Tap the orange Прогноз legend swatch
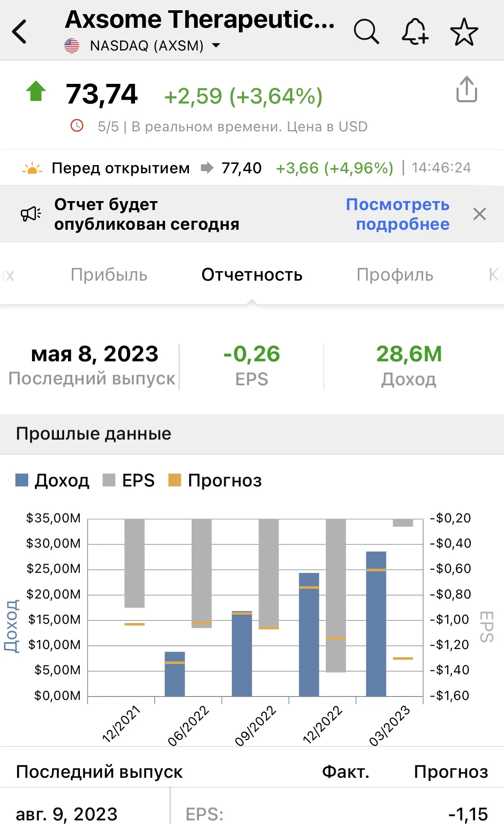The height and width of the screenshot is (824, 504). click(175, 480)
